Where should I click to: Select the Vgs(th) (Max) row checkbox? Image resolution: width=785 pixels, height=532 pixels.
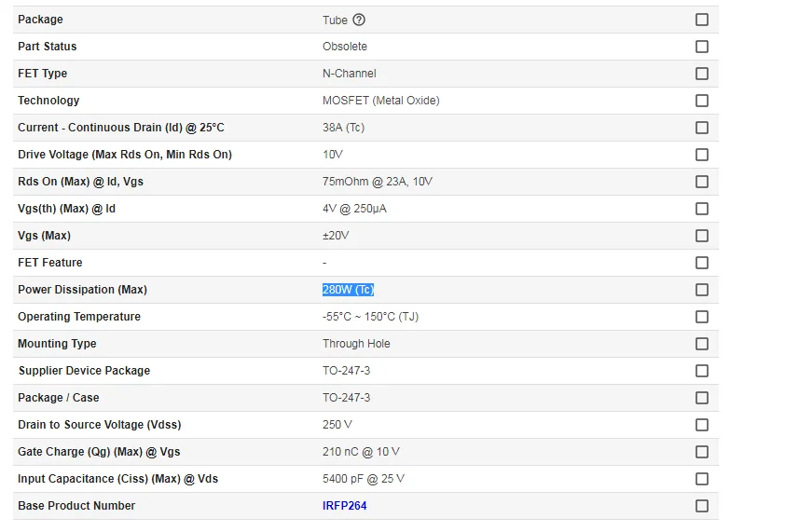[x=702, y=209]
